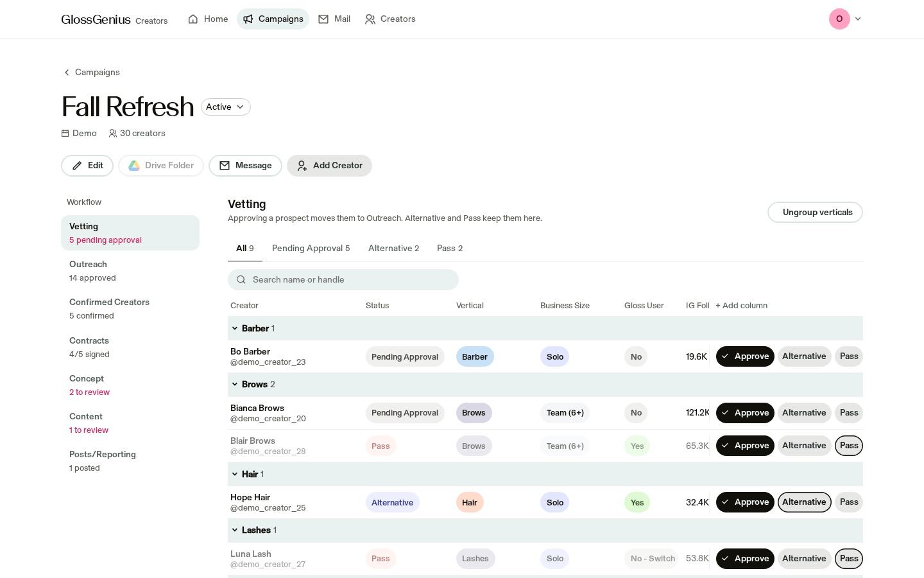Click the Business Size column header
Viewport: 924px width, 578px height.
565,306
